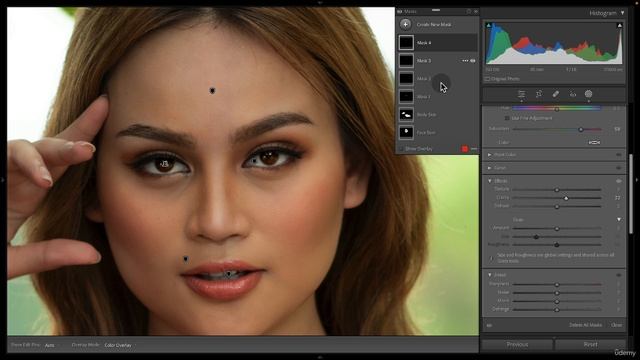Select the Masking tool circle icon

click(588, 94)
